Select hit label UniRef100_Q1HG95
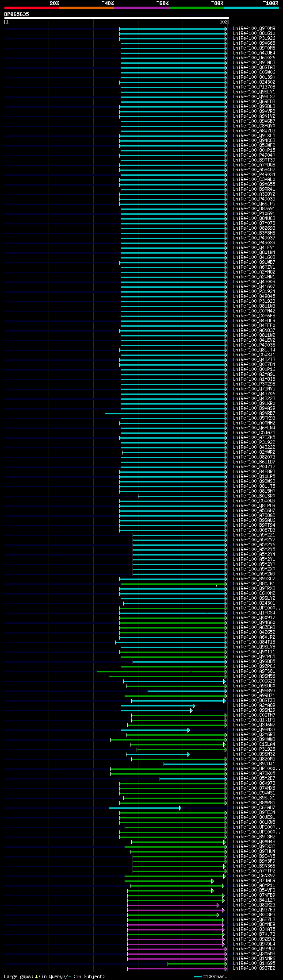 pos(254,964)
